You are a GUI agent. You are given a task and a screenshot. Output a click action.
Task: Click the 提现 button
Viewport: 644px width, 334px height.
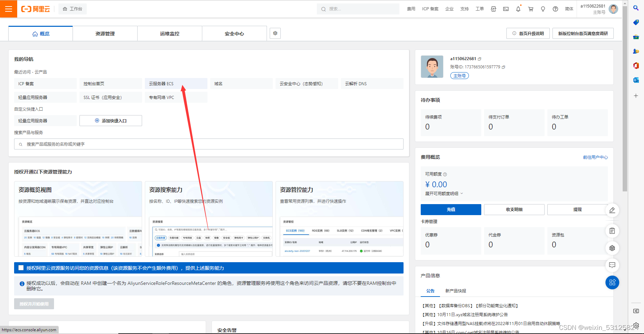pyautogui.click(x=577, y=210)
